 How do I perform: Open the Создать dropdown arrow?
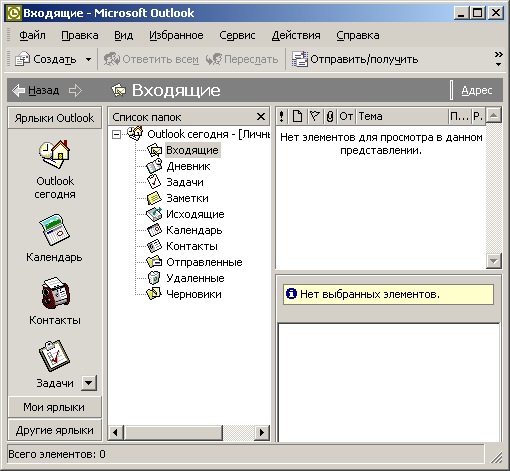88,60
